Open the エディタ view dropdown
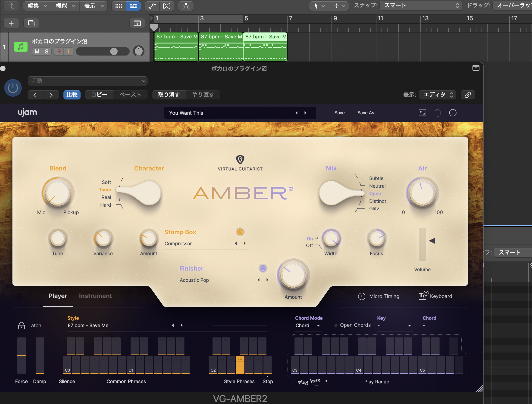 tap(438, 95)
